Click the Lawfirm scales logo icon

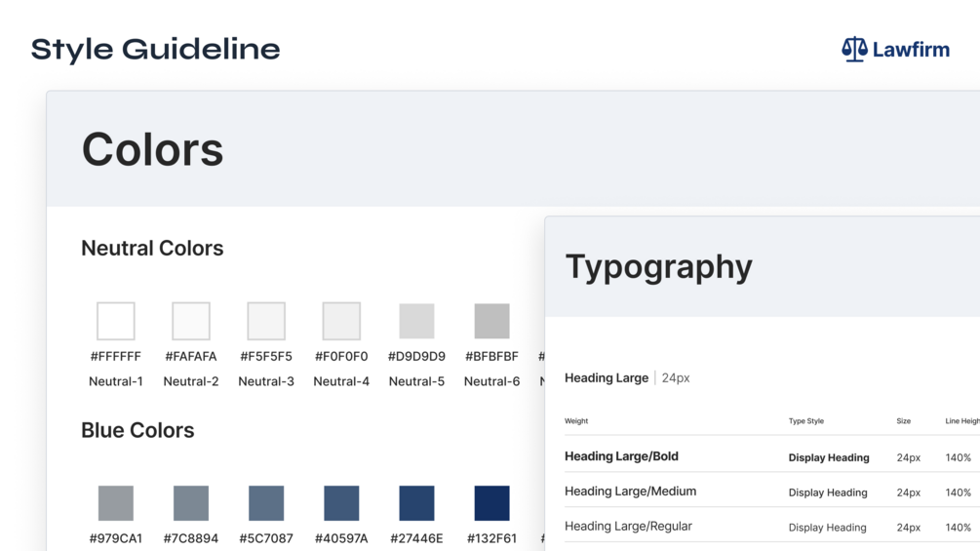coord(854,50)
